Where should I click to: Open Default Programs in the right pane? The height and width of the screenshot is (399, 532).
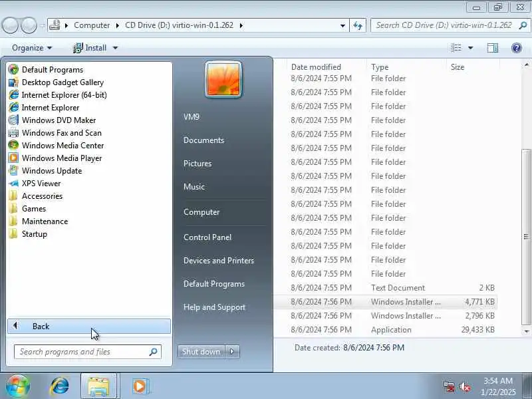(x=214, y=284)
